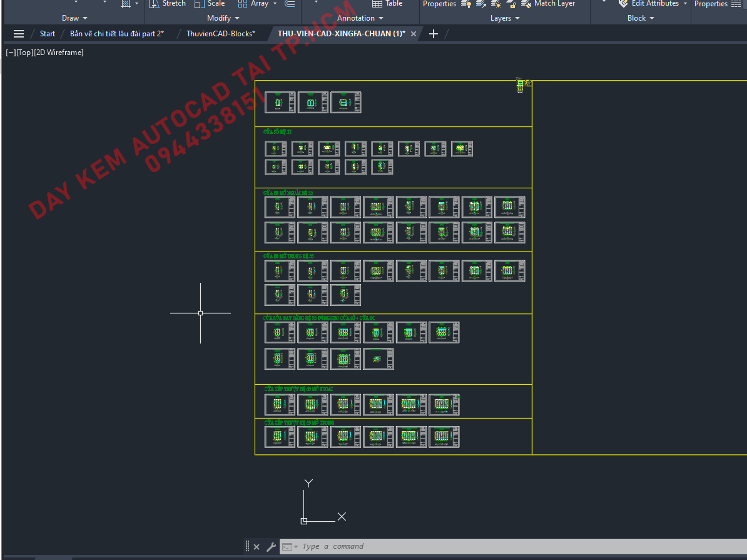This screenshot has width=747, height=560.
Task: Click 'CỬA XẾP TRƯỢT ... MỞ NGOÀI' label
Action: click(298, 389)
